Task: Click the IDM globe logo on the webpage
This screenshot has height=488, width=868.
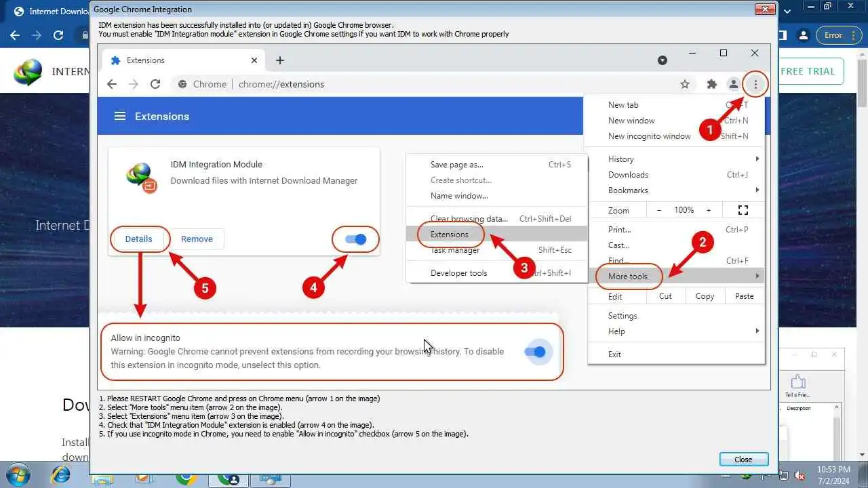Action: pos(28,72)
